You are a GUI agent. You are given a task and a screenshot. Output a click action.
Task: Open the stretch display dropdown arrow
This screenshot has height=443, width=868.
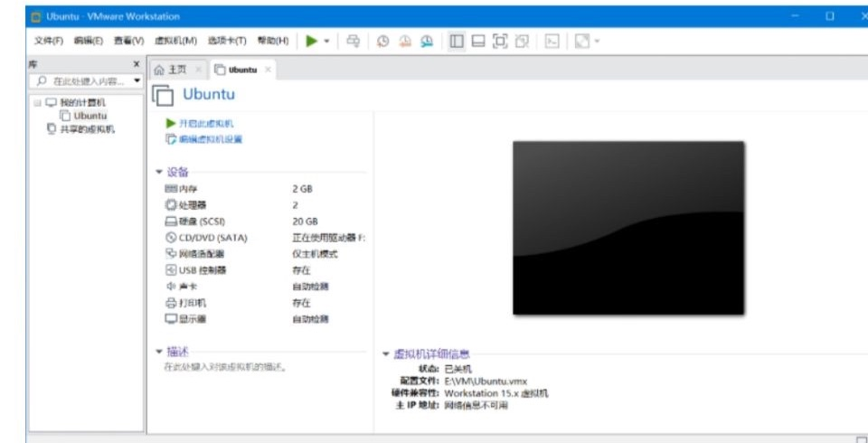597,42
